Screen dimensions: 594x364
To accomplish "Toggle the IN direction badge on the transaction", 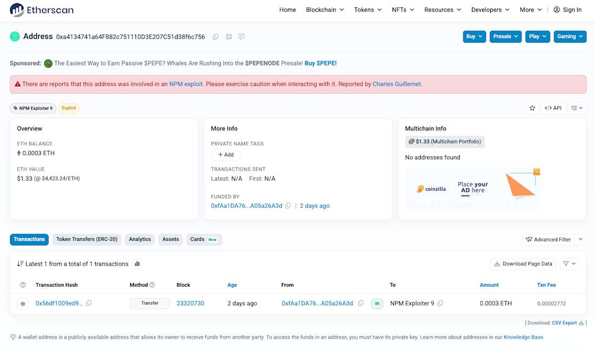I will click(x=377, y=304).
